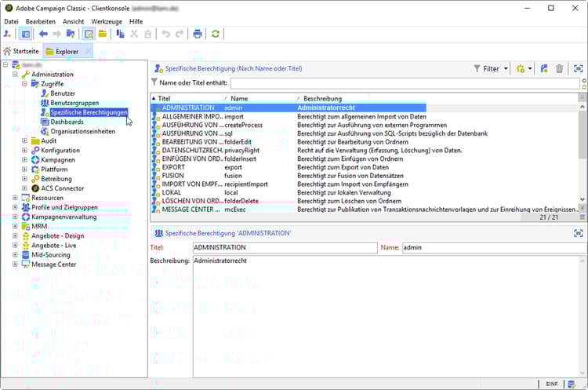This screenshot has height=390, width=588.
Task: Open the Filter dropdown
Action: pos(491,69)
